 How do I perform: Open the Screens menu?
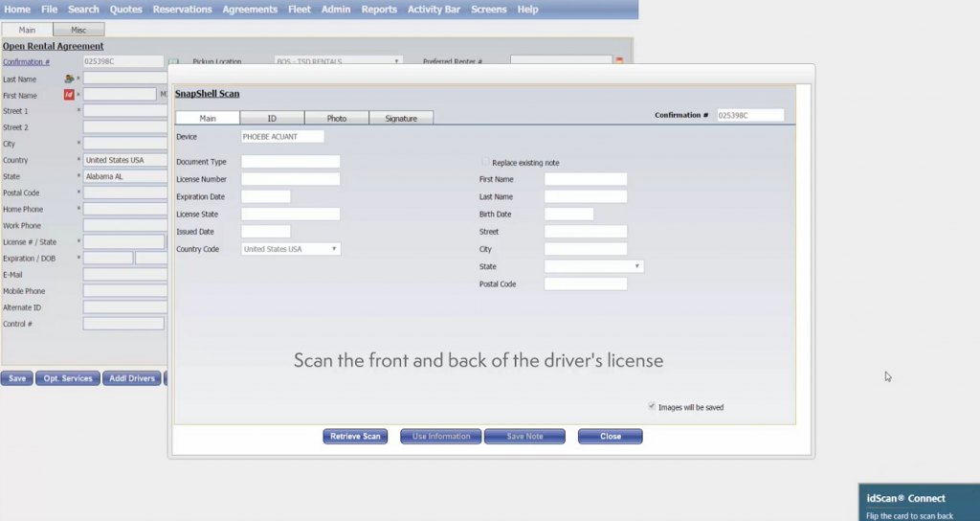pyautogui.click(x=489, y=10)
